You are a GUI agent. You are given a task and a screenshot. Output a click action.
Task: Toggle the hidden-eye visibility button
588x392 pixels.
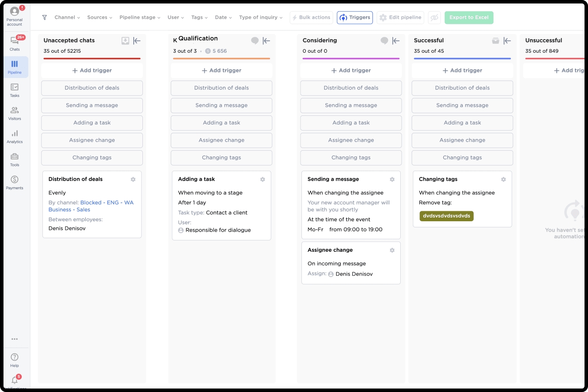[x=434, y=17]
